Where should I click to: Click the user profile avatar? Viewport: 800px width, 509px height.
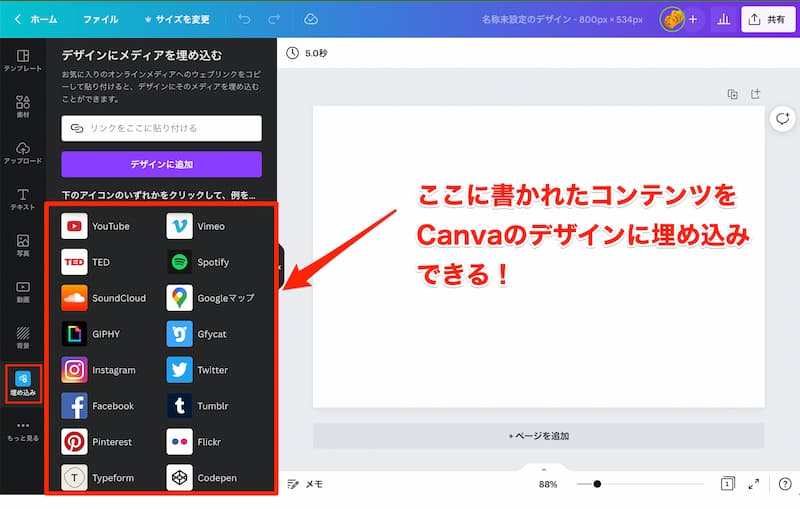pyautogui.click(x=672, y=19)
